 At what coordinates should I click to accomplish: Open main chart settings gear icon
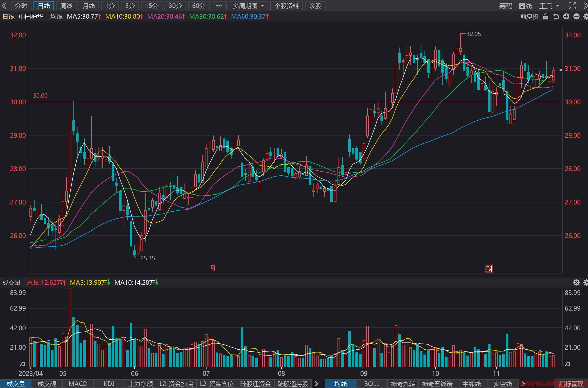click(586, 17)
